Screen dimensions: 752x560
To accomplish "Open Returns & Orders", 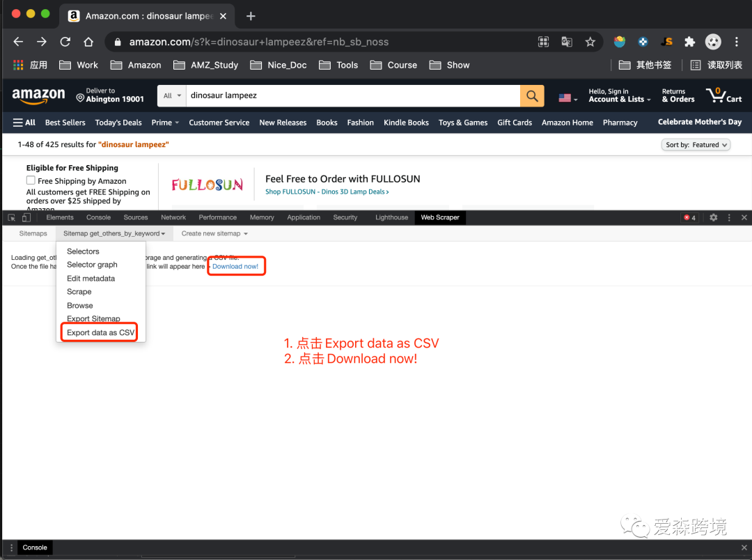I will [678, 95].
